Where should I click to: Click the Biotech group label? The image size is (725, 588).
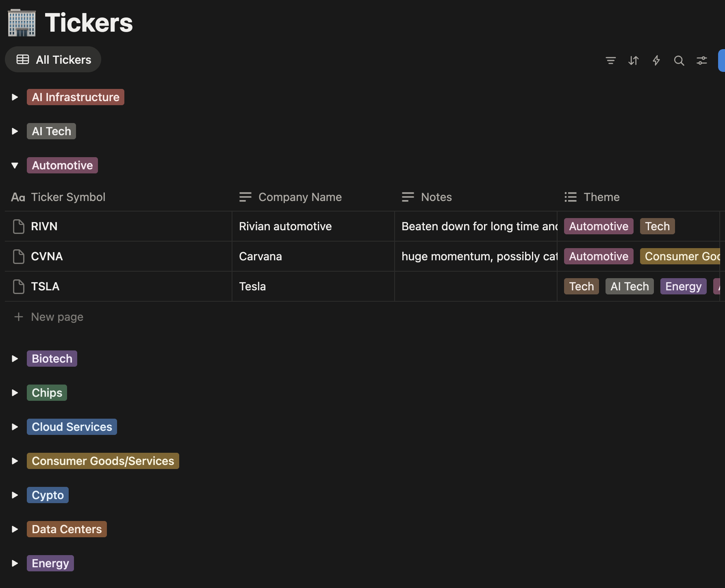coord(52,359)
